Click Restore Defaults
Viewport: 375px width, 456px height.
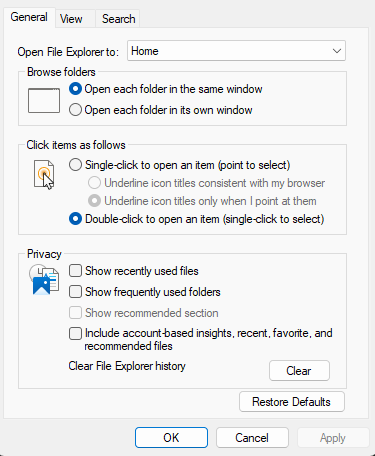click(292, 402)
